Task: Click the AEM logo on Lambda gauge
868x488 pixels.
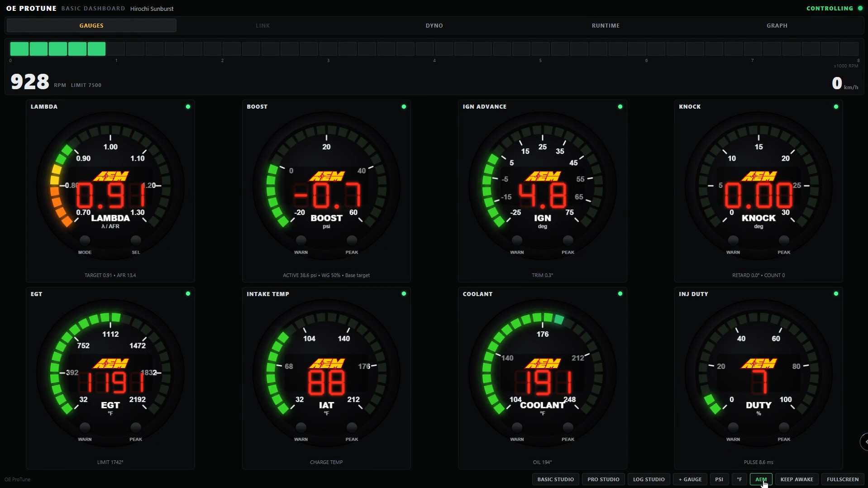Action: 111,176
